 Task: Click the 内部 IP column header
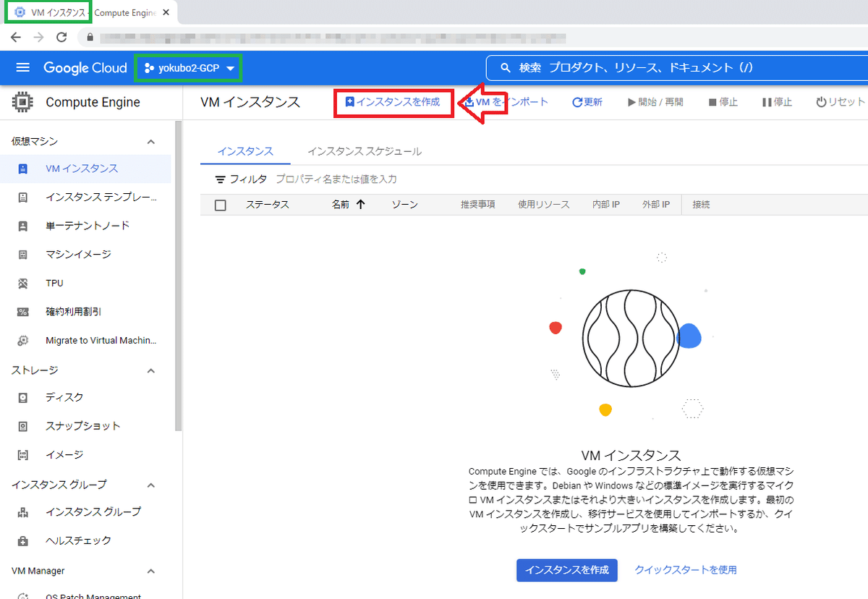coord(606,205)
